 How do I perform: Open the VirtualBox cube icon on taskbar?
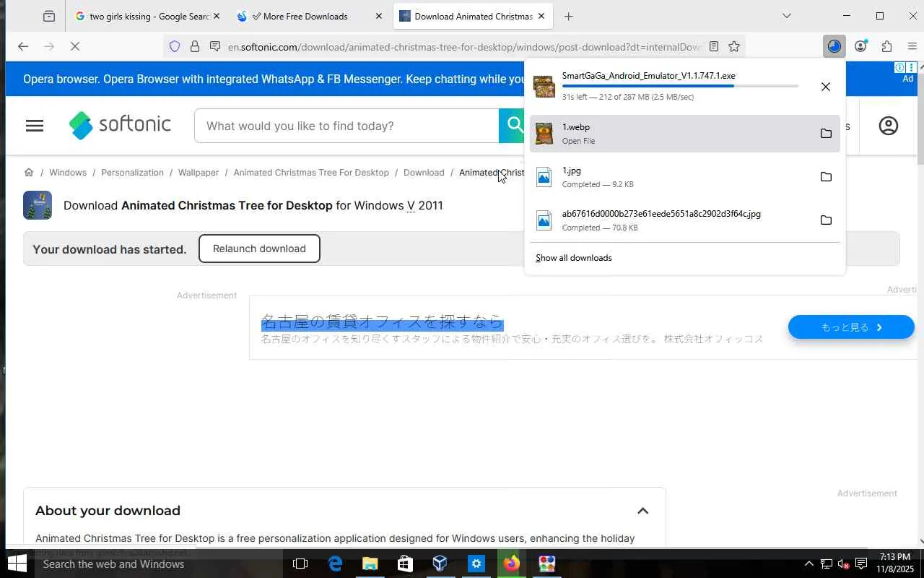click(440, 564)
